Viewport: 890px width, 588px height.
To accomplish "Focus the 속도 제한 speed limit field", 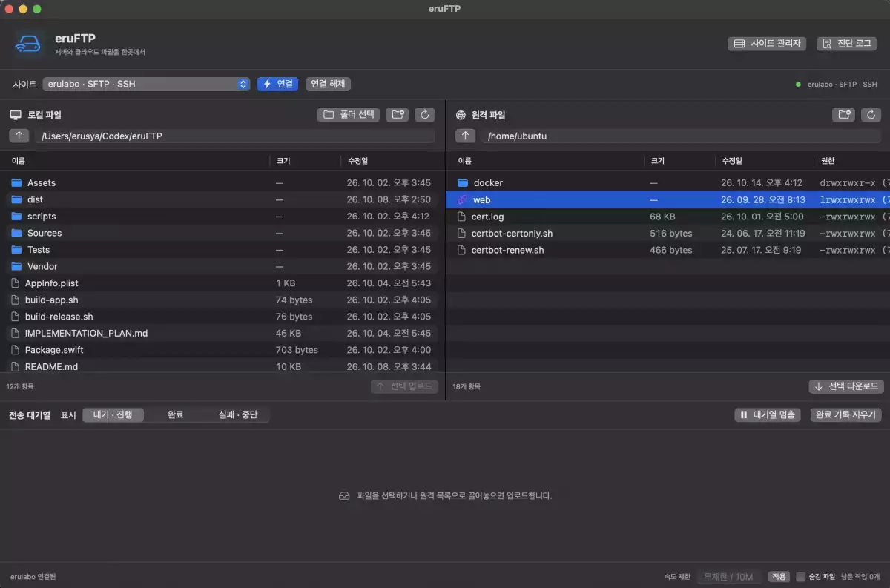I will (730, 577).
